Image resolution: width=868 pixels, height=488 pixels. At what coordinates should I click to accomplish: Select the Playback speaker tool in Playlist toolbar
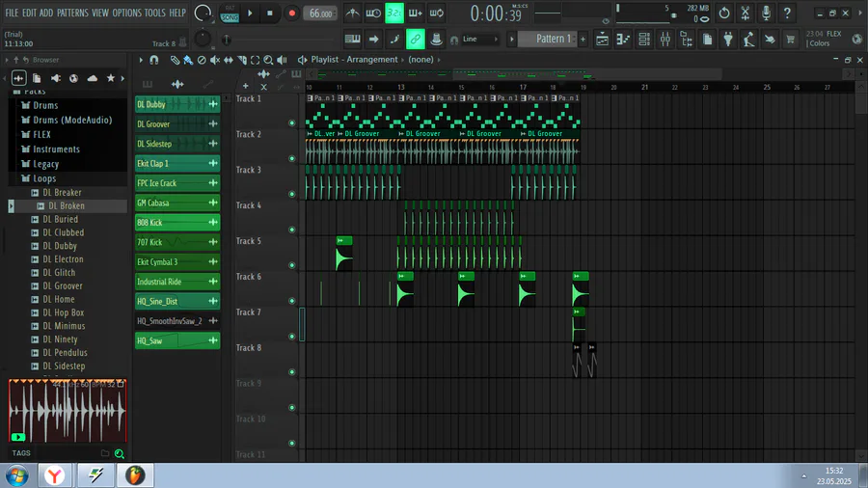pyautogui.click(x=282, y=60)
